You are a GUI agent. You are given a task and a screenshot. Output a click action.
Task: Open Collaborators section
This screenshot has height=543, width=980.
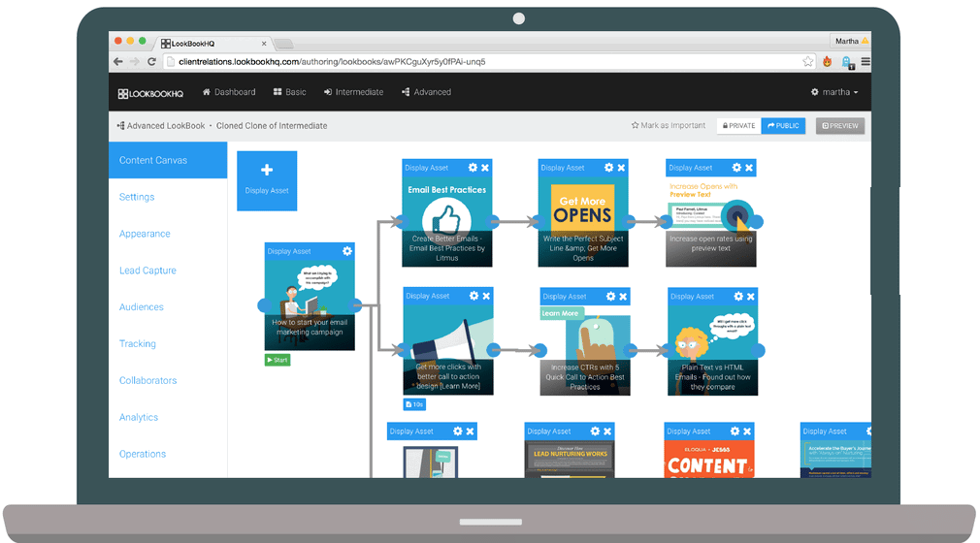pos(148,380)
